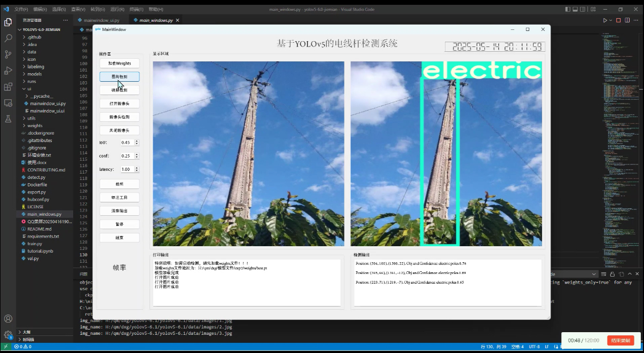
Task: Switch to the mainwindow_ui.py editor tab
Action: coord(101,20)
